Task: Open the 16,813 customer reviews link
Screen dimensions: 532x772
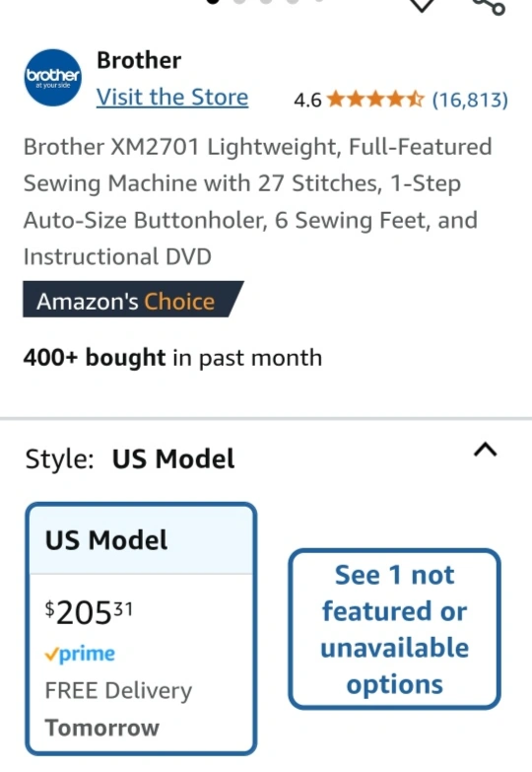Action: [470, 100]
